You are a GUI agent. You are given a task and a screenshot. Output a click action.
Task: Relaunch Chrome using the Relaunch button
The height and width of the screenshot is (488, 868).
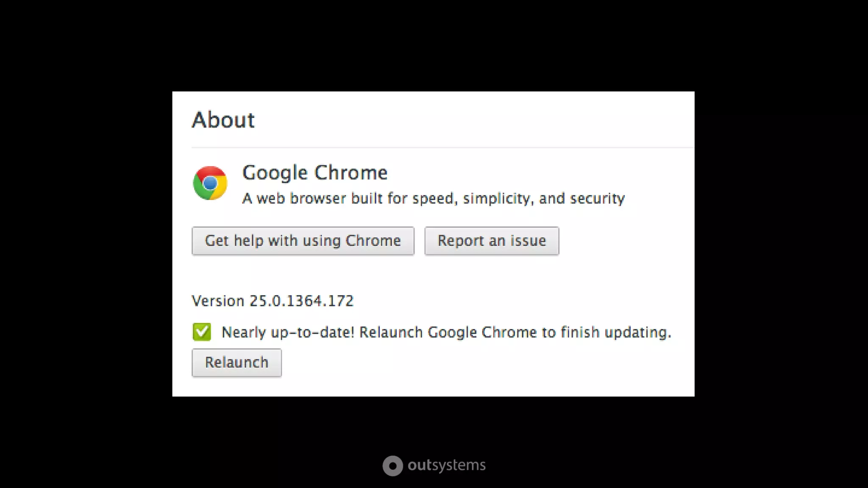[x=236, y=363]
